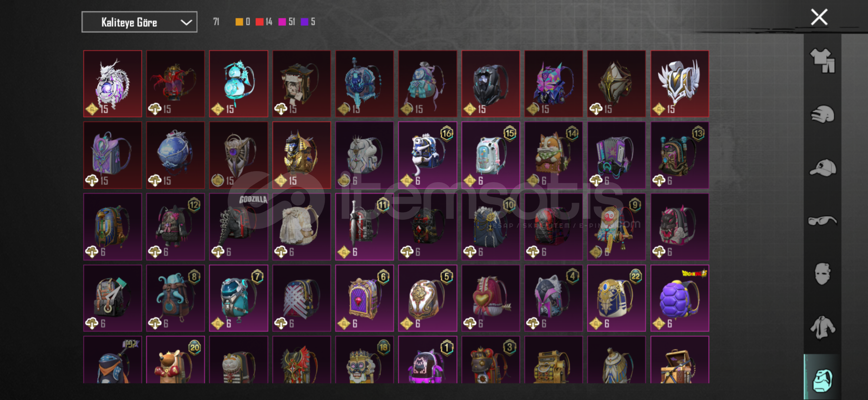
Task: Switch to the cap headwear category
Action: 822,168
